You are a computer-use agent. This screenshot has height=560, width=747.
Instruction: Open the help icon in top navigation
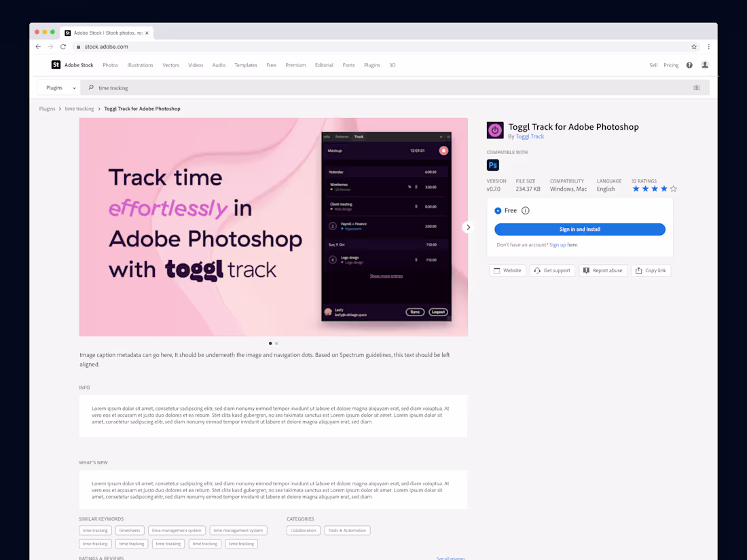click(x=689, y=64)
